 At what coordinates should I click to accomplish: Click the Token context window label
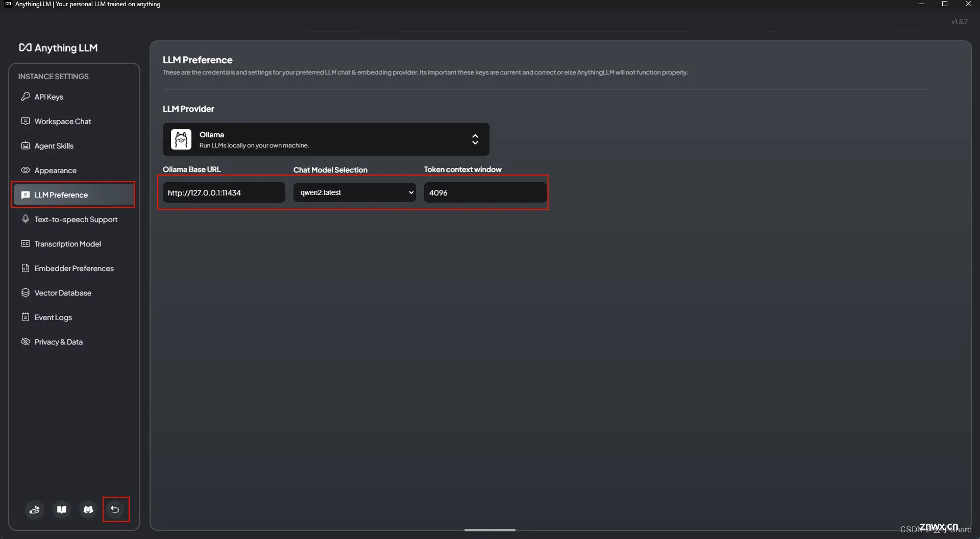tap(462, 169)
